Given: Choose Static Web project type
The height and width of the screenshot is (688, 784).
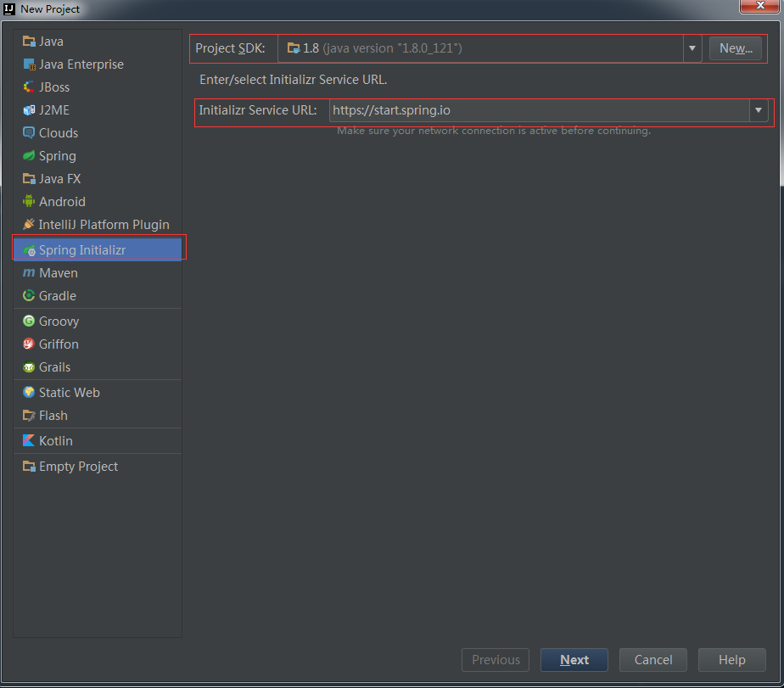Looking at the screenshot, I should 98,393.
